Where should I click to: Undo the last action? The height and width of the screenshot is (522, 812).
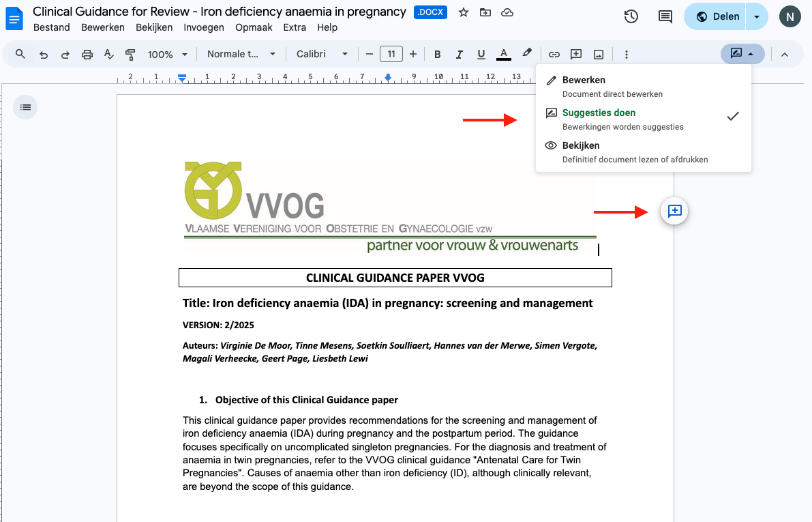pyautogui.click(x=44, y=55)
